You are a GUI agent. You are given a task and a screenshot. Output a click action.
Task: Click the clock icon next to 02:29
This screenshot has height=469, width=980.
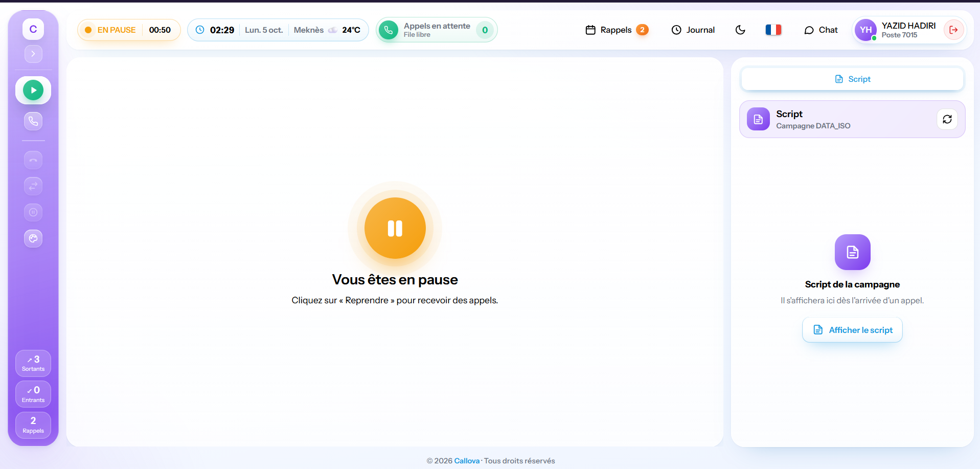pyautogui.click(x=200, y=30)
